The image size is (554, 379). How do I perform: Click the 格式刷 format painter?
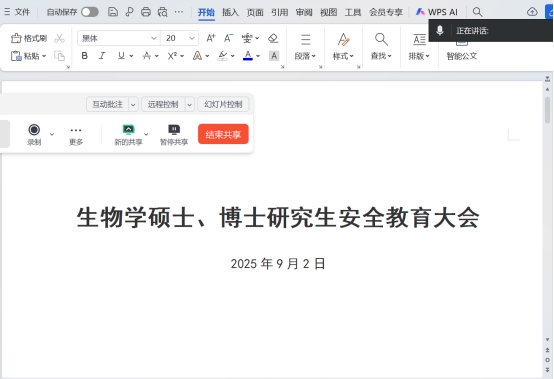(29, 38)
